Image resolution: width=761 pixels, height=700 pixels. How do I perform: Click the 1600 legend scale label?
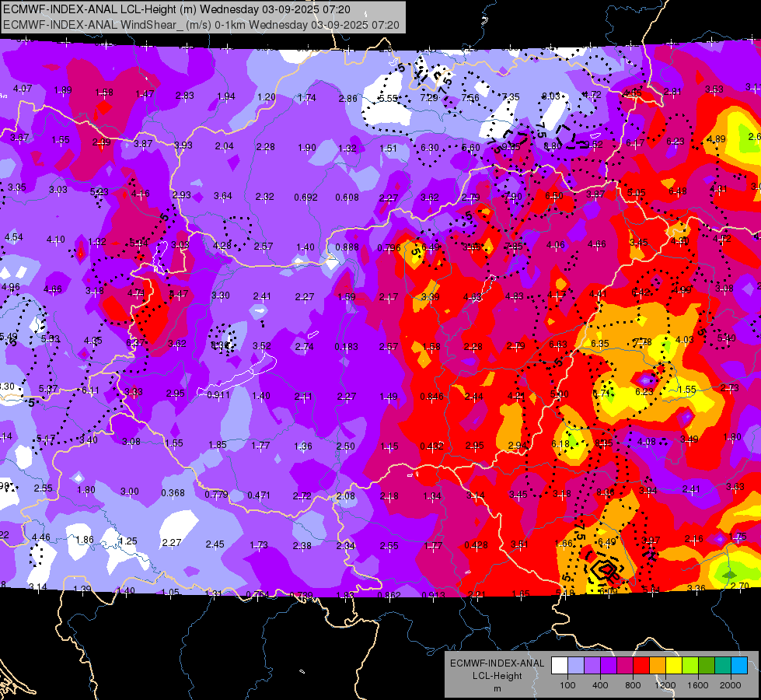(698, 685)
